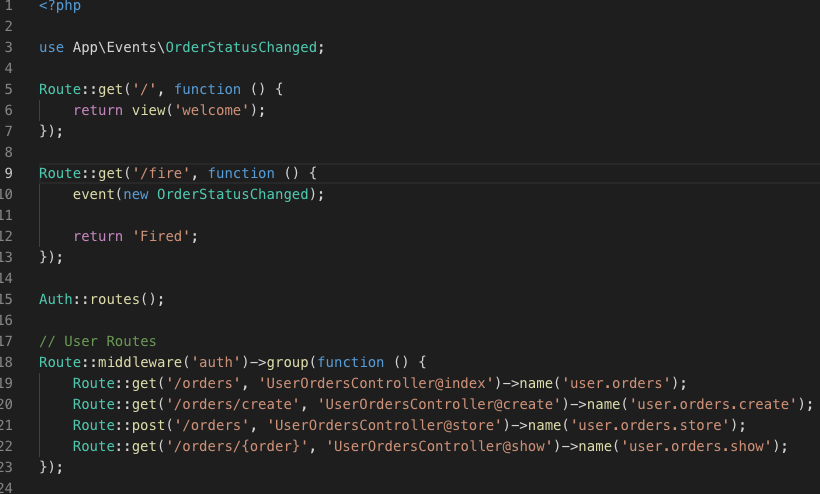Click 'event' function call on line 10

[x=94, y=194]
